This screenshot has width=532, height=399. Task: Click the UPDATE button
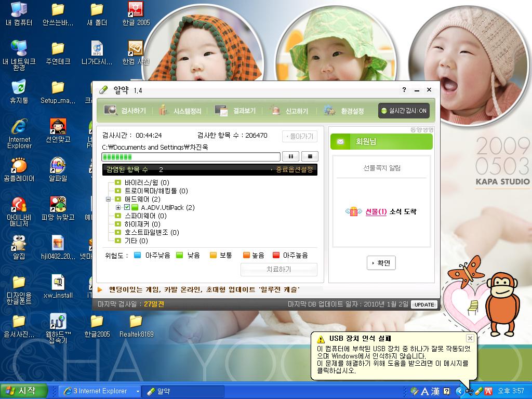(424, 304)
